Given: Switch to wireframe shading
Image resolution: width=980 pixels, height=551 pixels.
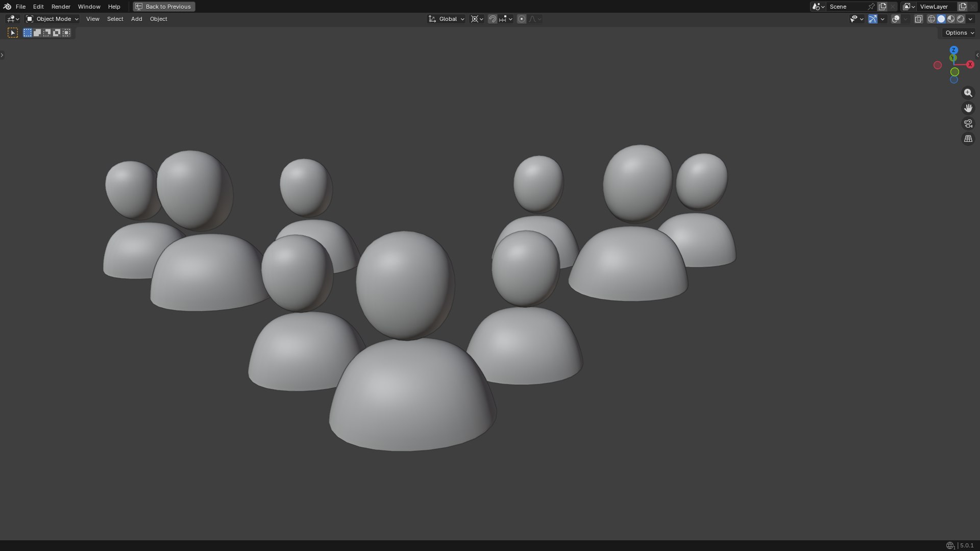Looking at the screenshot, I should pos(932,19).
